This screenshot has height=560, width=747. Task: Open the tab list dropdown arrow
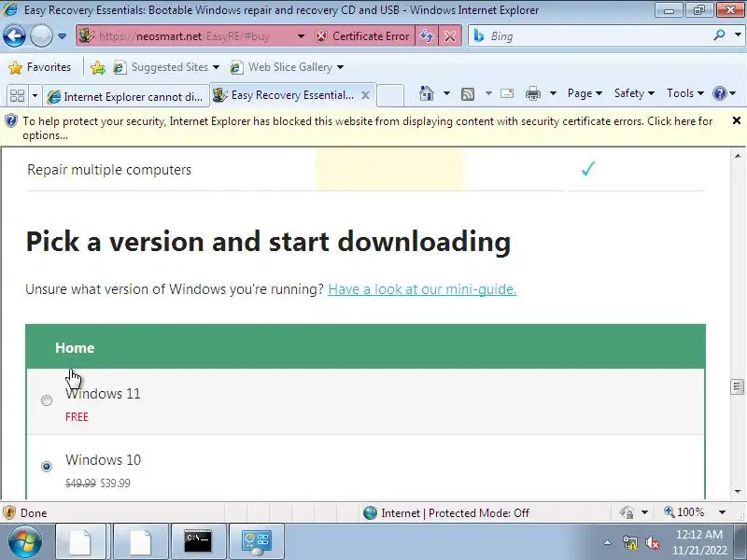tap(35, 96)
